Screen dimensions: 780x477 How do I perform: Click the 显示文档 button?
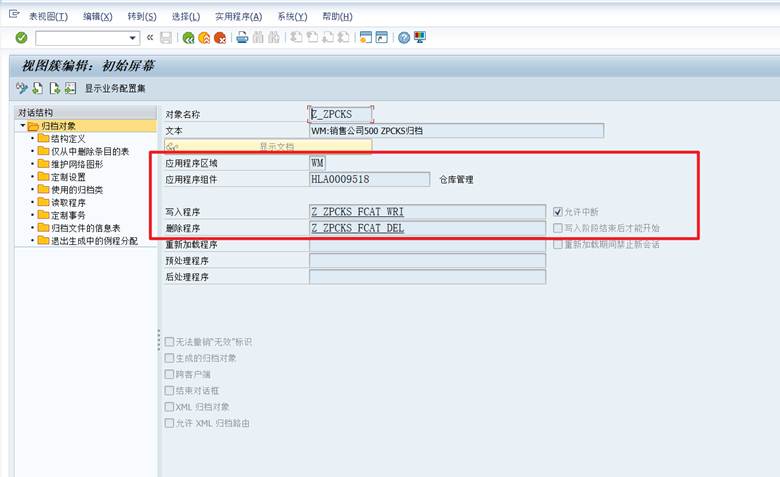(268, 146)
